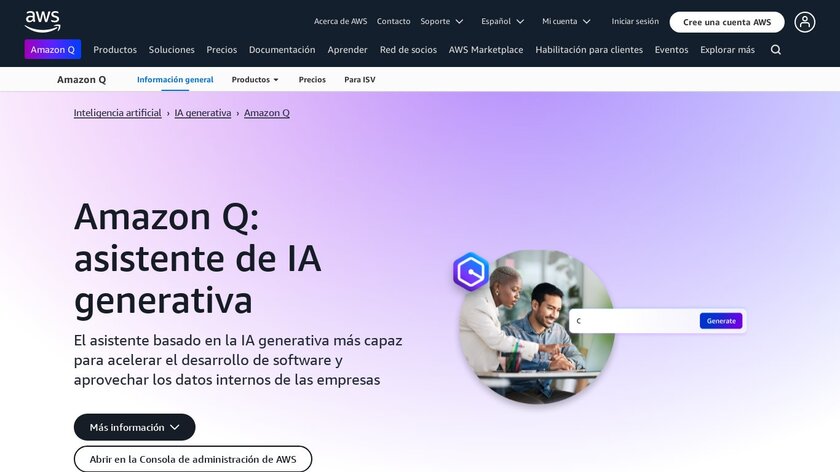Click Abrir en la Consola de administración button
The width and height of the screenshot is (840, 472).
point(193,459)
